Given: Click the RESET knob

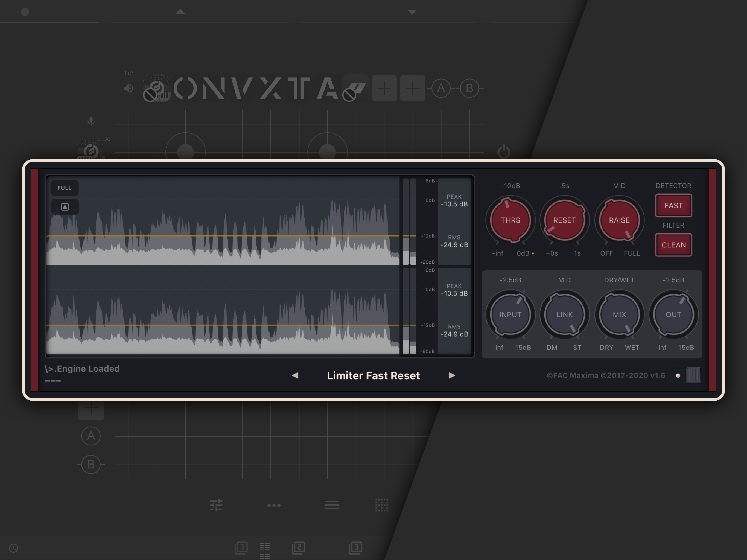Looking at the screenshot, I should 564,220.
